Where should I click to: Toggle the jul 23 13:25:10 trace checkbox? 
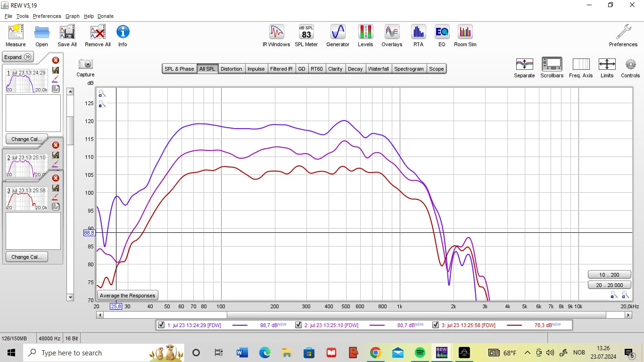tap(298, 325)
